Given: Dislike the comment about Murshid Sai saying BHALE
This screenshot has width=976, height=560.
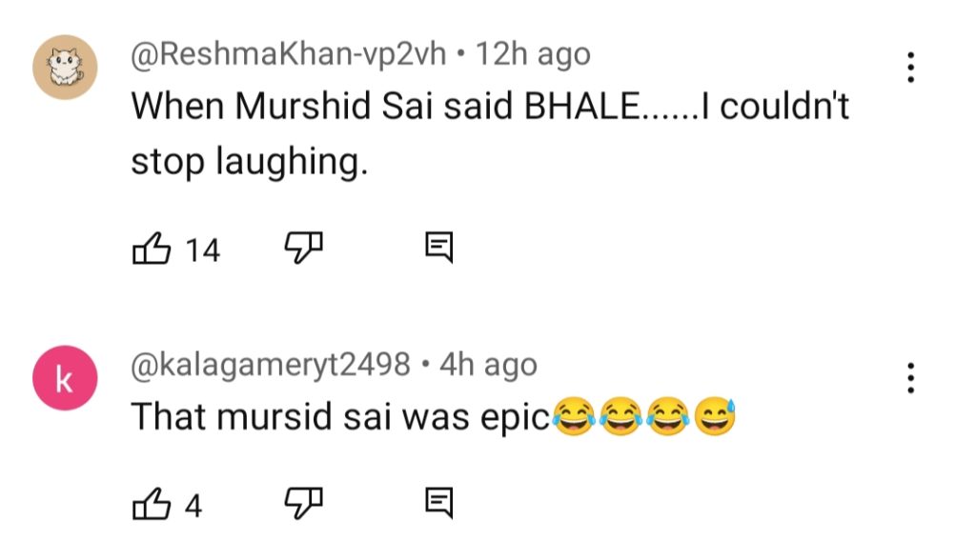Looking at the screenshot, I should [304, 249].
